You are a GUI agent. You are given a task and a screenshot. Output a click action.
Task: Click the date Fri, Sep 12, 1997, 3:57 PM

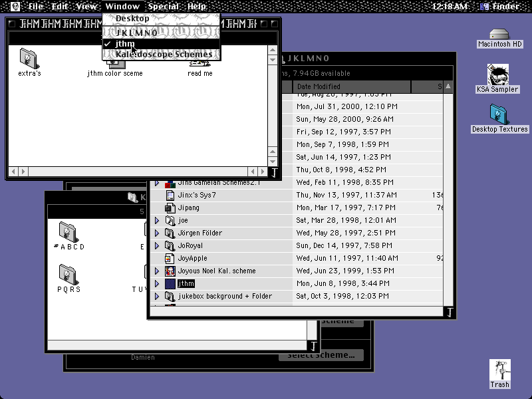343,132
